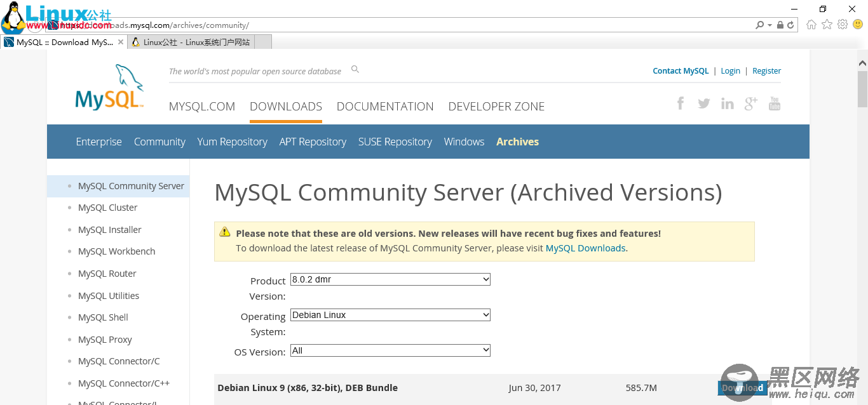Open the MySQL YouTube icon
The image size is (868, 405).
(775, 103)
